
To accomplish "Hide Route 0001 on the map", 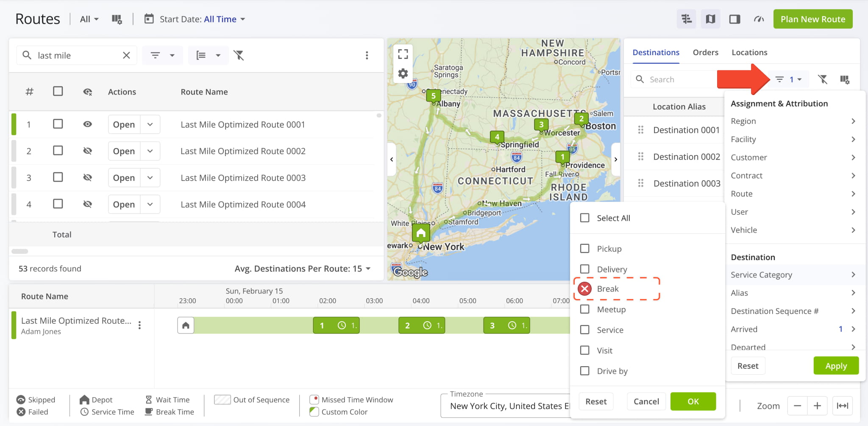I will (88, 124).
